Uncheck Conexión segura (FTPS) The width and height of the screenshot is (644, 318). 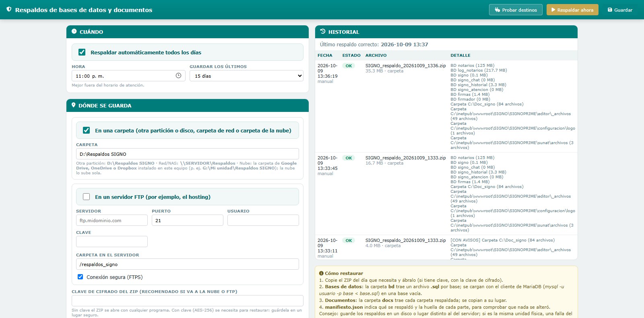80,277
